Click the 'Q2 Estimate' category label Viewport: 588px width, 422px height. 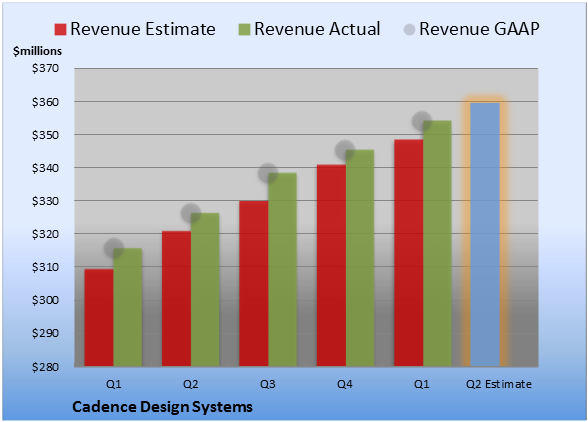tap(499, 384)
